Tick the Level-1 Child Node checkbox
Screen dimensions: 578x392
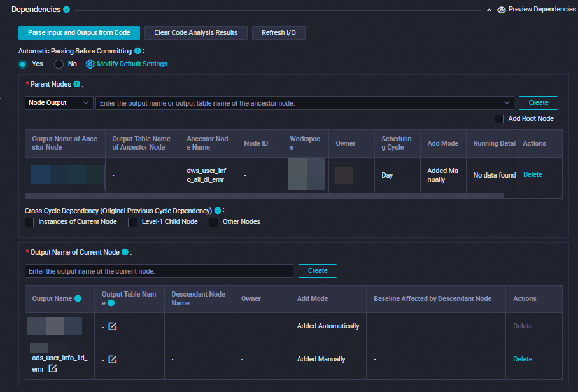[132, 222]
